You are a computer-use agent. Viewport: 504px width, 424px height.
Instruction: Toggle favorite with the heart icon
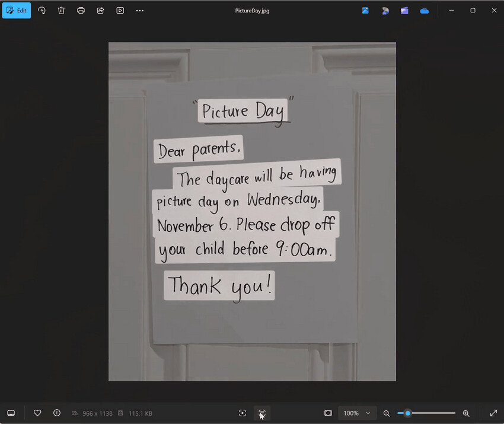click(x=37, y=413)
